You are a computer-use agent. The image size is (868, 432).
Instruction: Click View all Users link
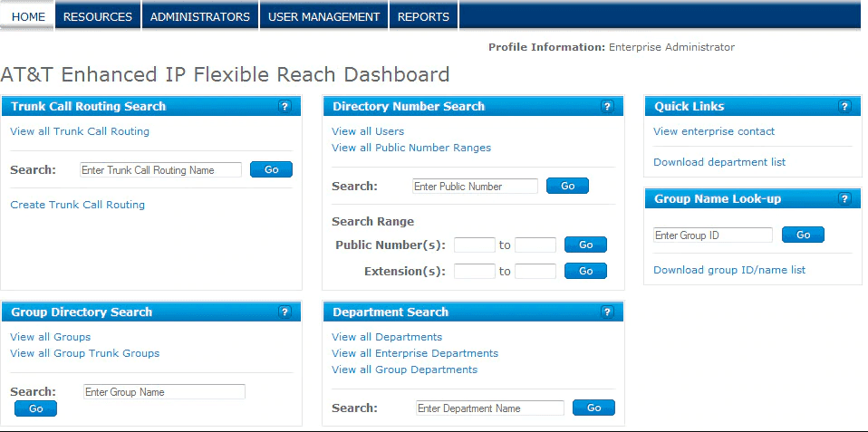pos(368,131)
